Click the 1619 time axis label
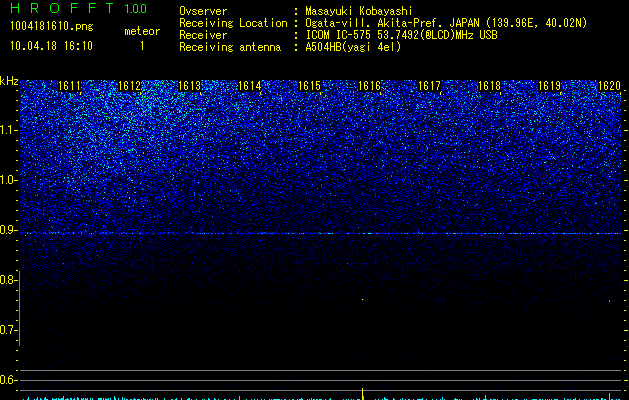The height and width of the screenshot is (400, 629). click(x=549, y=86)
